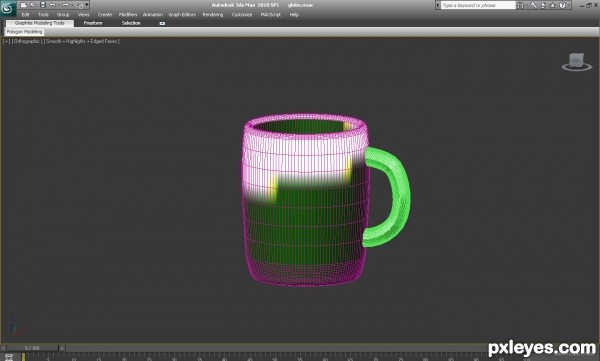The width and height of the screenshot is (600, 361).
Task: Open the Modifiers menu
Action: tap(128, 15)
